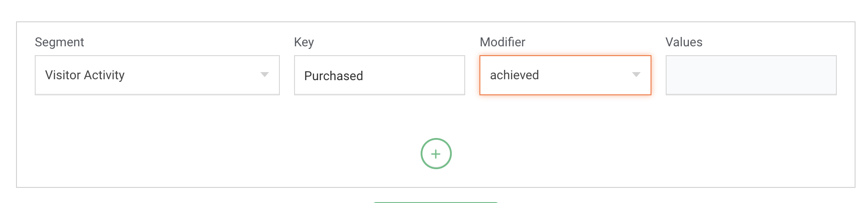Click the Modifier dropdown arrow
The image size is (868, 203).
point(636,75)
